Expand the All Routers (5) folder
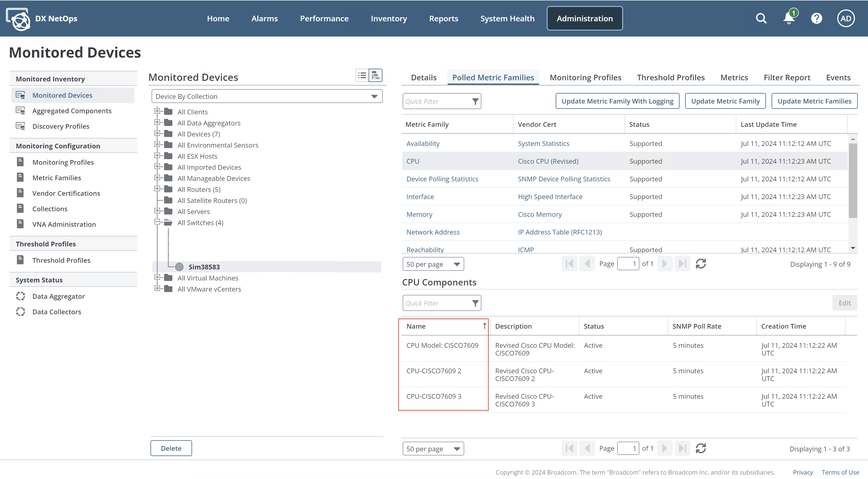This screenshot has height=479, width=868. [157, 189]
